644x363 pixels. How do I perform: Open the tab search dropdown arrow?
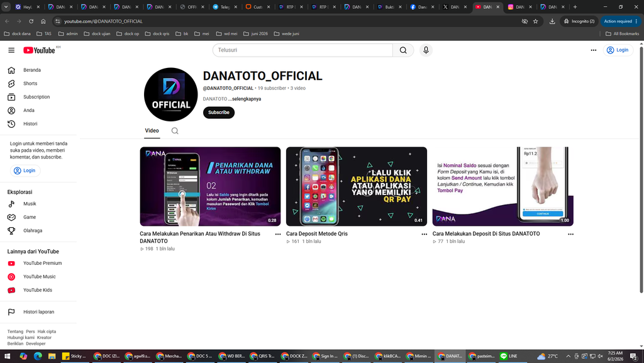[6, 7]
